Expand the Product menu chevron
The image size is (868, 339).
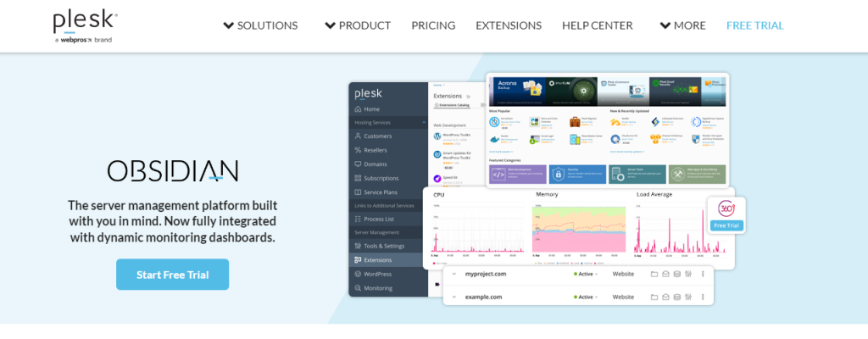(330, 25)
